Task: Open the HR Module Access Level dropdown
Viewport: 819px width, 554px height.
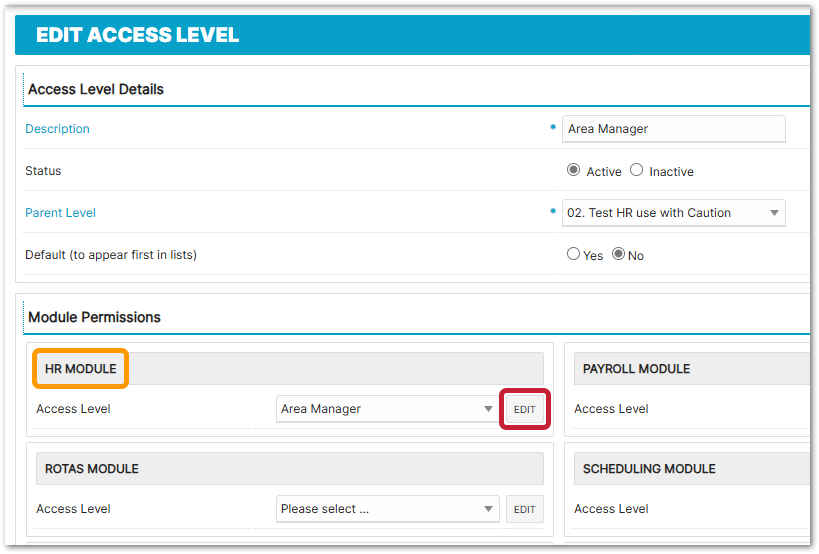Action: coord(387,409)
